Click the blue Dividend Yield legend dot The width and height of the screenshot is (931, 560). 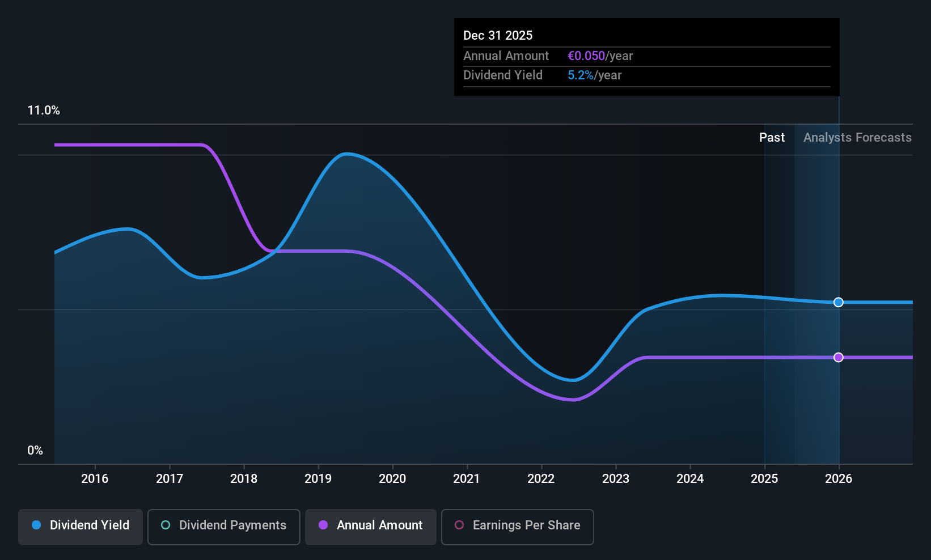[36, 525]
